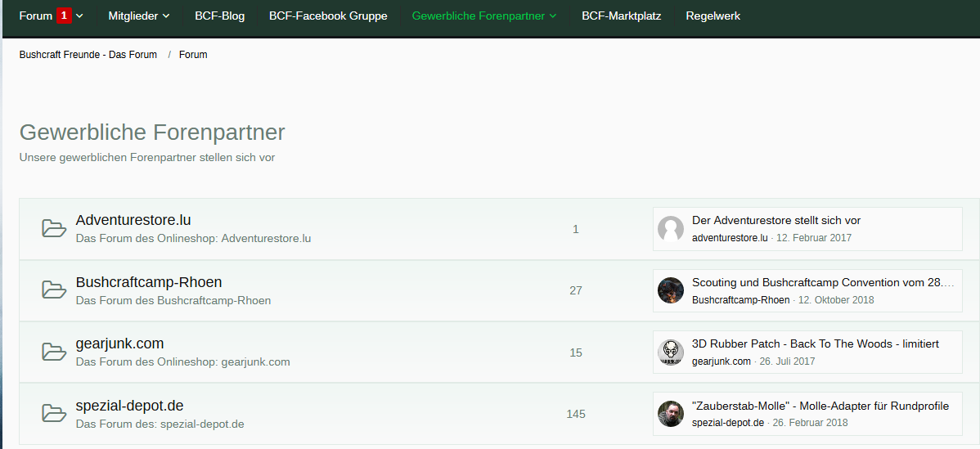
Task: Click the Bushcraft Freunde - Das Forum breadcrumb
Action: tap(88, 55)
